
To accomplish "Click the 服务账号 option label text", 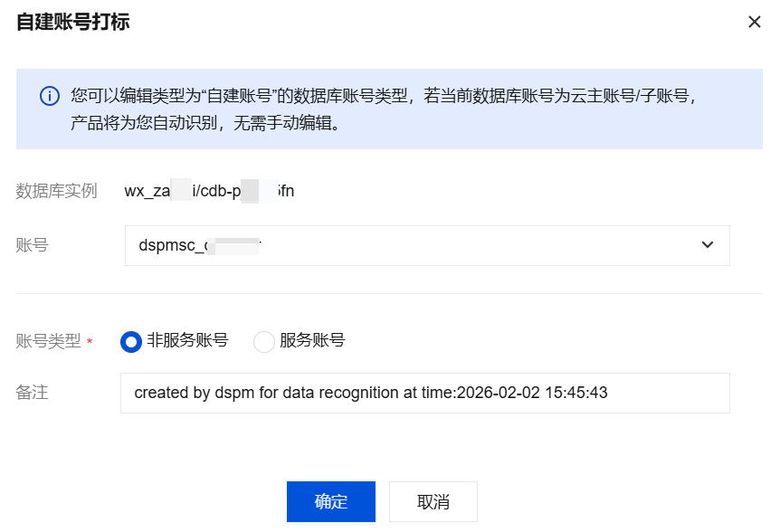I will tap(312, 340).
